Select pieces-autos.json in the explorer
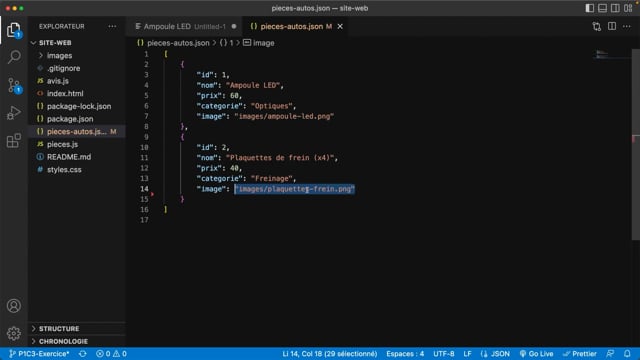 (x=76, y=131)
